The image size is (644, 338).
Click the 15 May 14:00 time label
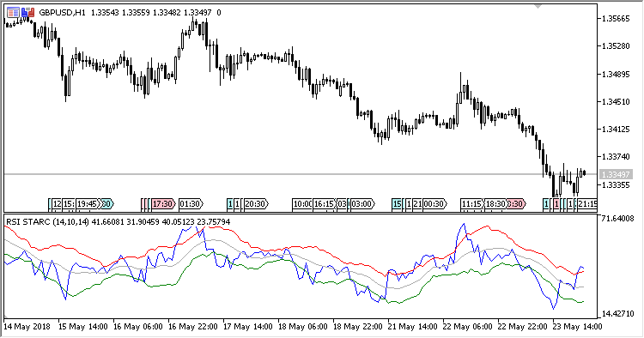point(83,327)
